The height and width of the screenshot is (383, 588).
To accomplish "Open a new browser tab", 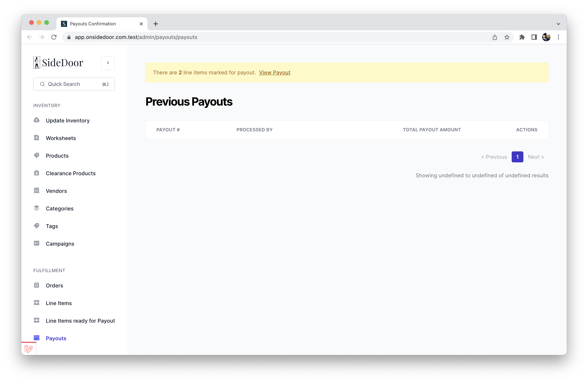I will point(156,24).
